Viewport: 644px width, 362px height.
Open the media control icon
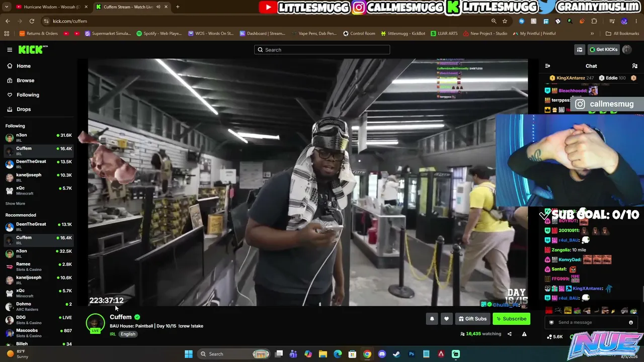click(612, 21)
